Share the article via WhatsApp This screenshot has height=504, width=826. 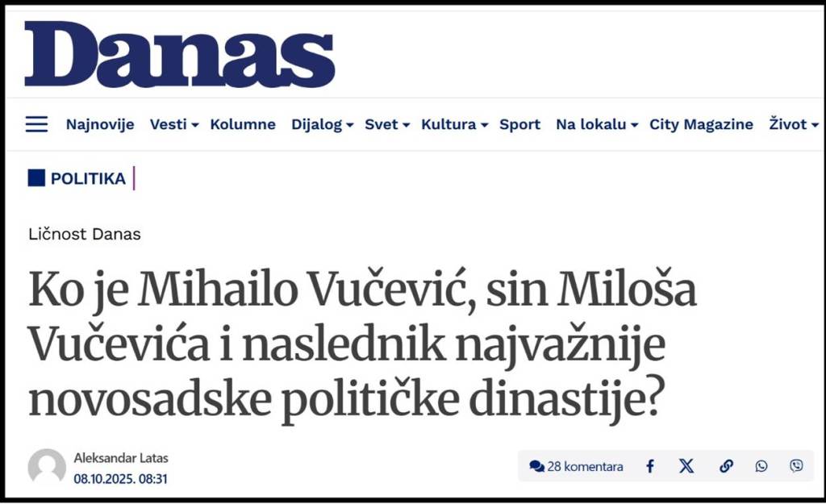tap(761, 466)
